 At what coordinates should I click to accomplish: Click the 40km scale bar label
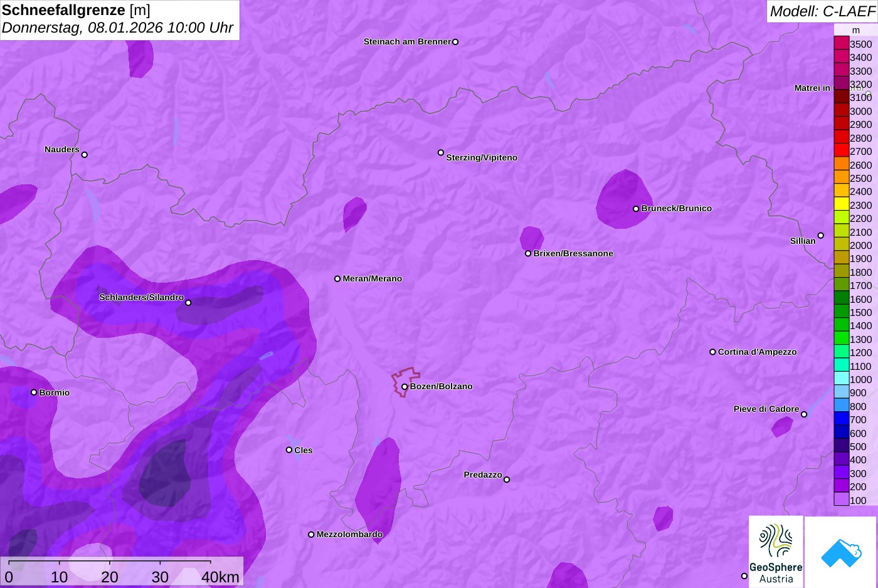[x=220, y=577]
